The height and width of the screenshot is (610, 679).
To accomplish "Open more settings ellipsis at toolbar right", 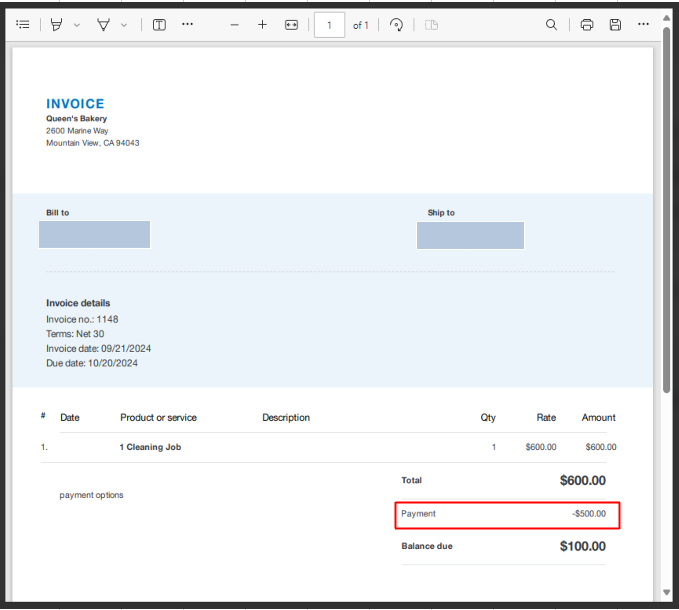I will [x=643, y=24].
